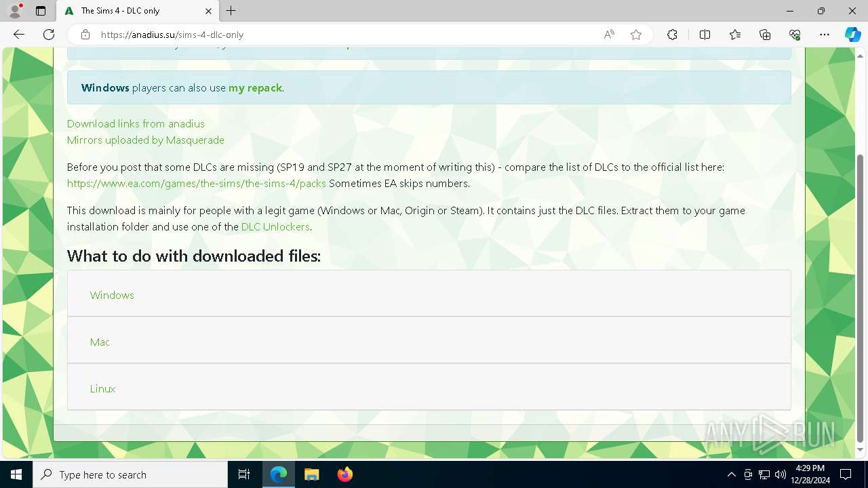The image size is (868, 488).
Task: Open Browser essentials icon
Action: [795, 35]
